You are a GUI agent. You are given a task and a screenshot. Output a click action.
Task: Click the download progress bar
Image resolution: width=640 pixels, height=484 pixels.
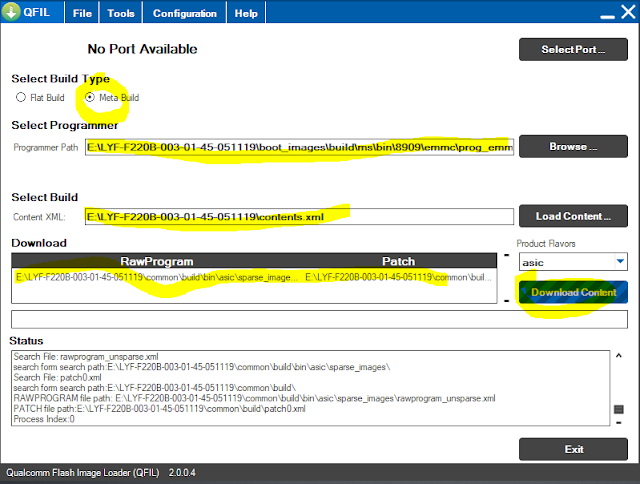click(x=319, y=319)
